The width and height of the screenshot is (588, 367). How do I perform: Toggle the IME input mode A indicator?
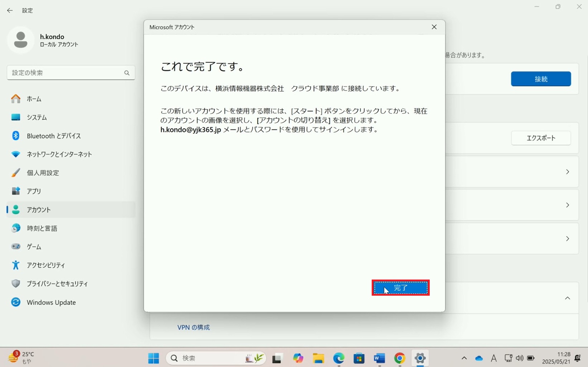coord(494,358)
